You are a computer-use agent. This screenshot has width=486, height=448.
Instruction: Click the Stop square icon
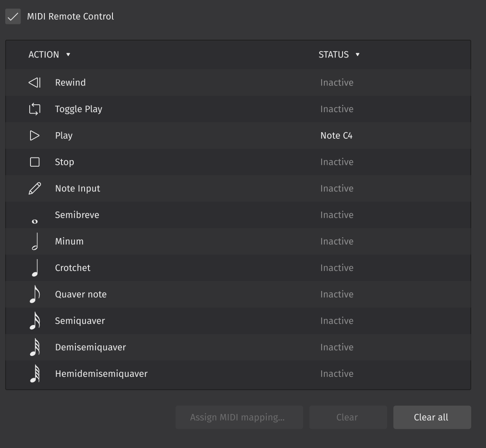coord(34,161)
